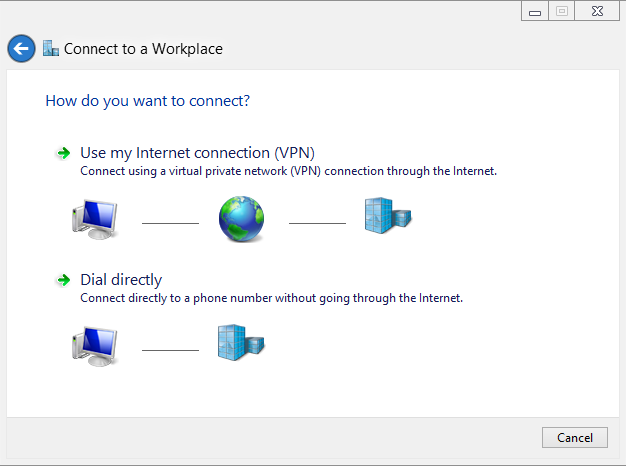Click the VPN connection description text

click(288, 171)
